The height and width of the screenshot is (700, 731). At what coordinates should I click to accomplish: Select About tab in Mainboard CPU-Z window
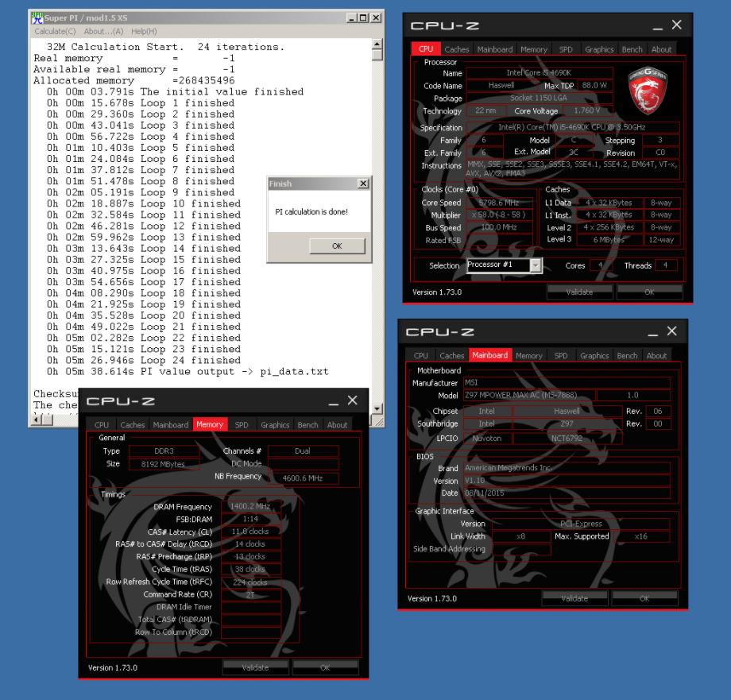[x=656, y=356]
